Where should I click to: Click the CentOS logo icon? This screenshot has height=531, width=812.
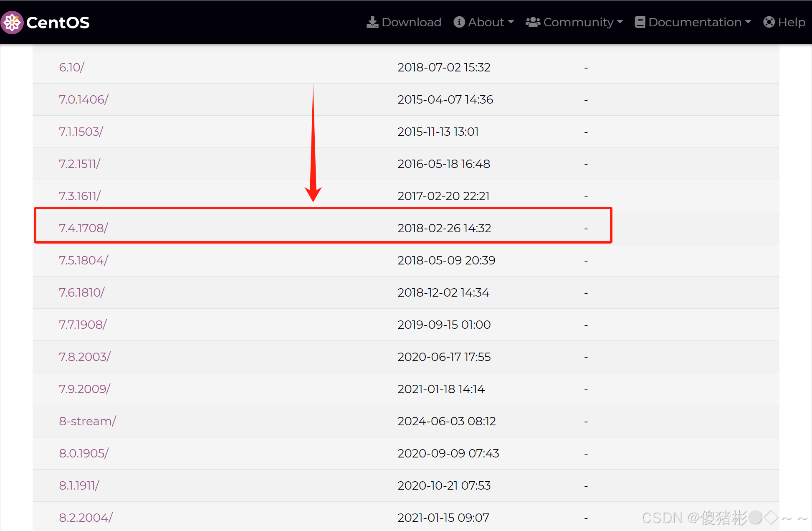(12, 22)
